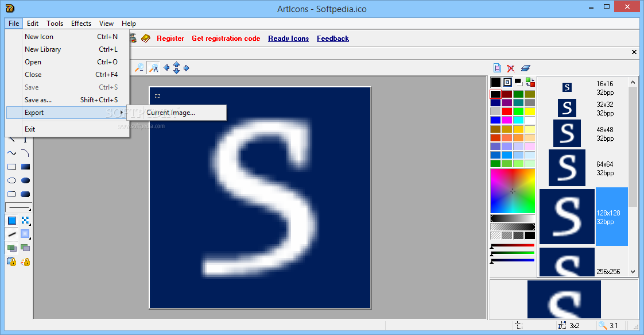Toggle the first overlapping green squares icon
The image size is (644, 335).
[12, 248]
